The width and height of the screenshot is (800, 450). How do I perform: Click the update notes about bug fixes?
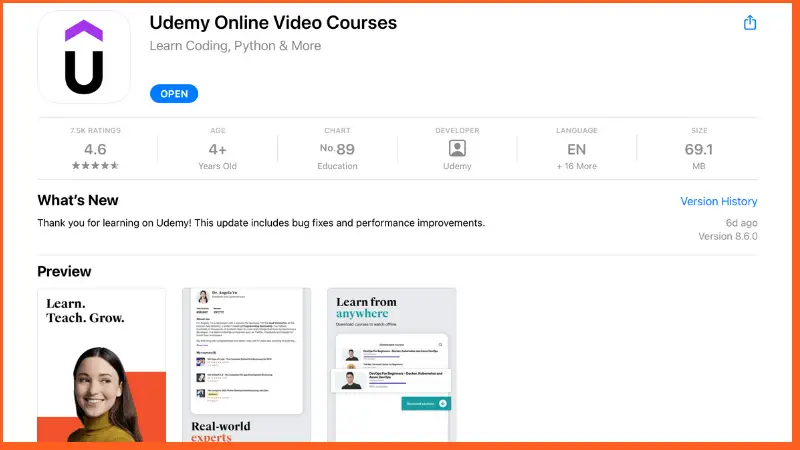coord(261,223)
